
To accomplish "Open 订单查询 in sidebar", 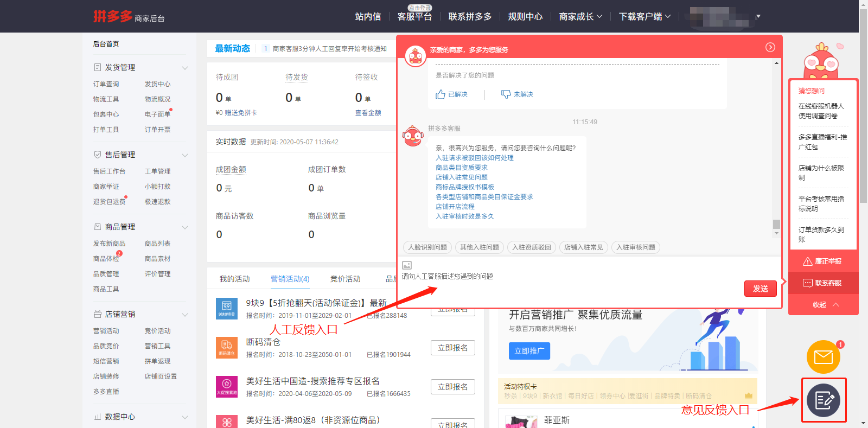I will tap(106, 84).
